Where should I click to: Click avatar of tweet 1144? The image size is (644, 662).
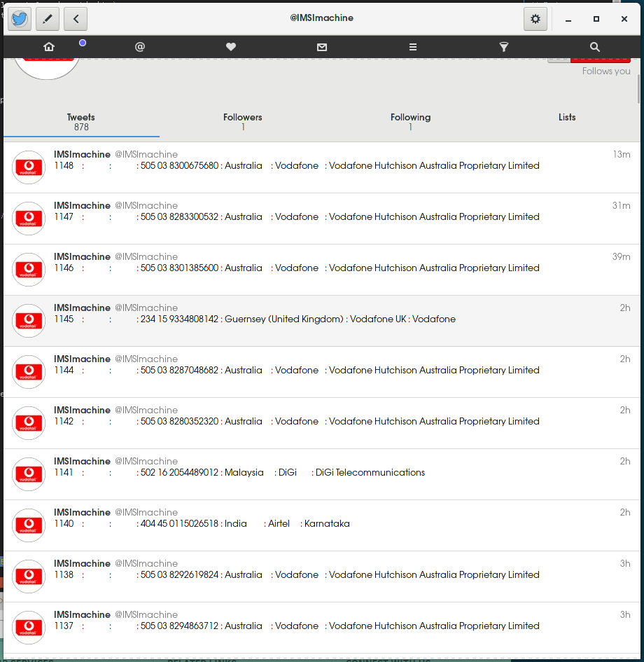[29, 371]
